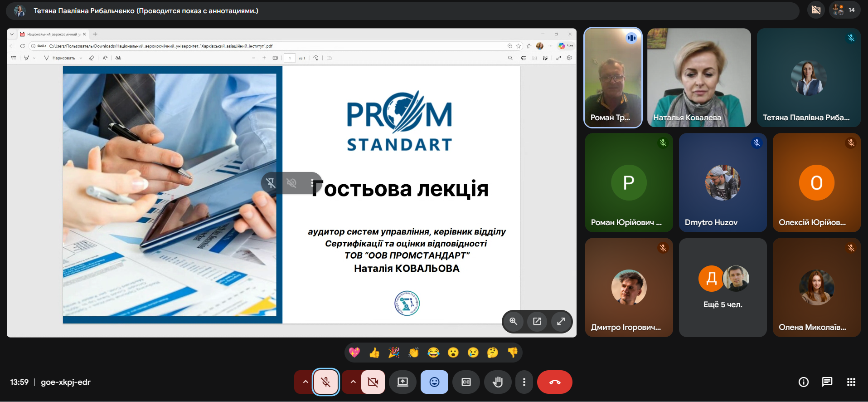Expand audio settings arrow beside microphone
Screen dimensions: 868x402
305,382
